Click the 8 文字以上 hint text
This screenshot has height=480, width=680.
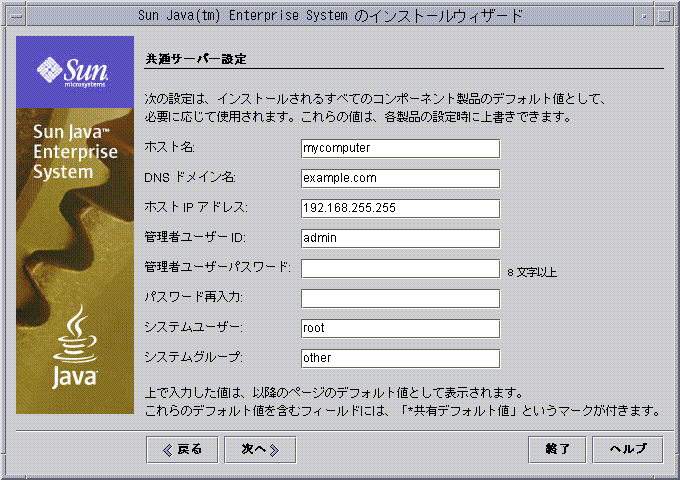click(x=532, y=272)
